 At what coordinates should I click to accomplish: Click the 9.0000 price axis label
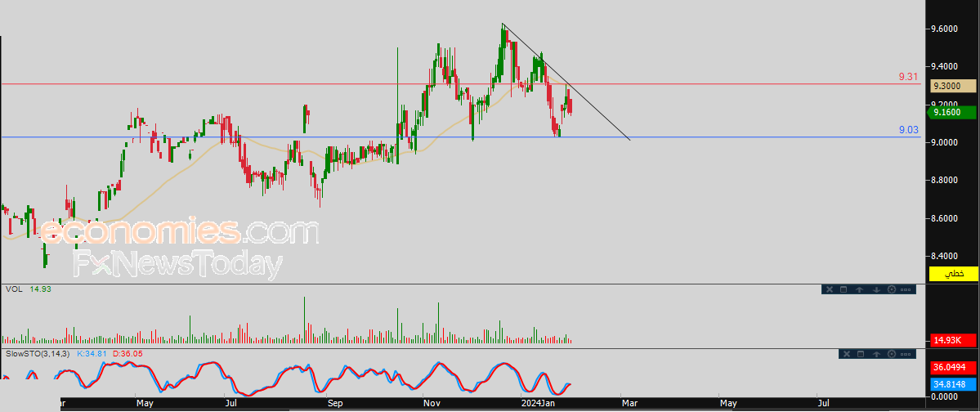[945, 142]
